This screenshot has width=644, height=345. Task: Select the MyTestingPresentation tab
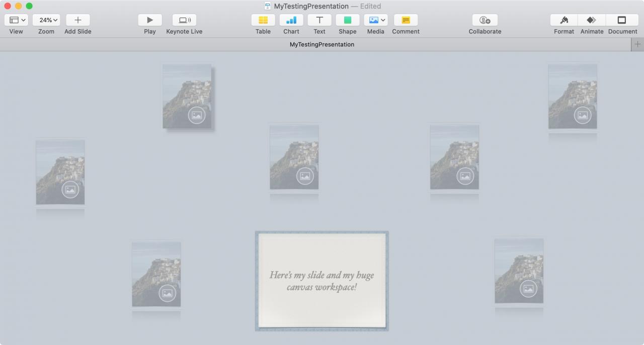click(321, 44)
